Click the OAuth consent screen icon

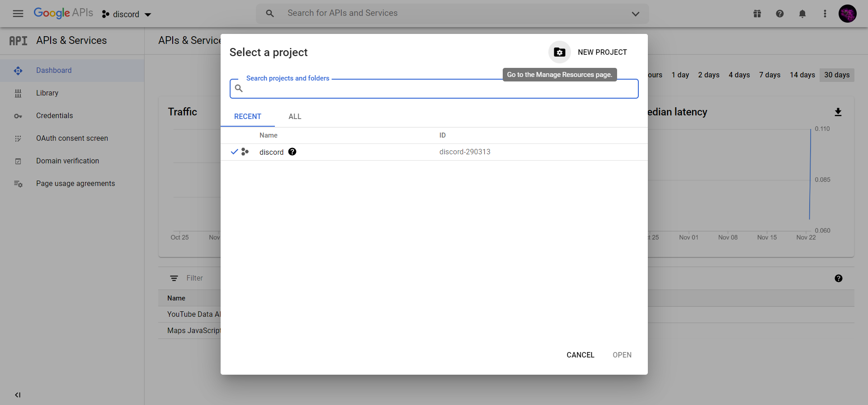click(18, 138)
